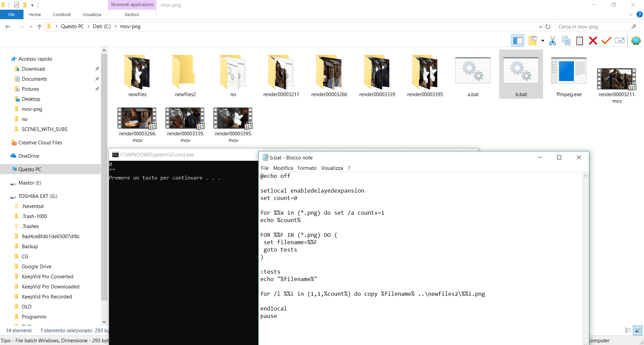Open Pictures in the sidebar
Viewport: 644px width, 345px height.
pos(30,89)
